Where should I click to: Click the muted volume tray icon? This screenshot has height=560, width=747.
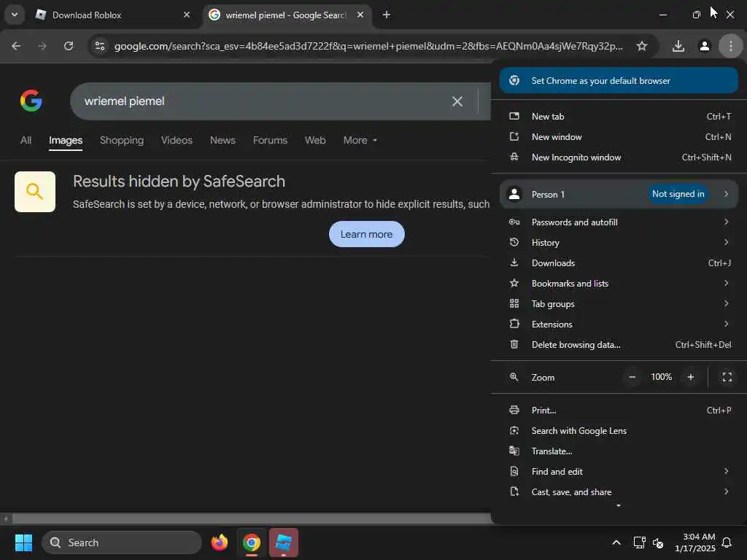(658, 542)
